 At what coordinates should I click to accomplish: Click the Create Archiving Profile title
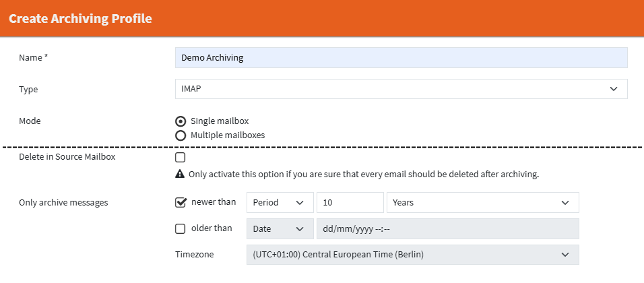point(80,18)
